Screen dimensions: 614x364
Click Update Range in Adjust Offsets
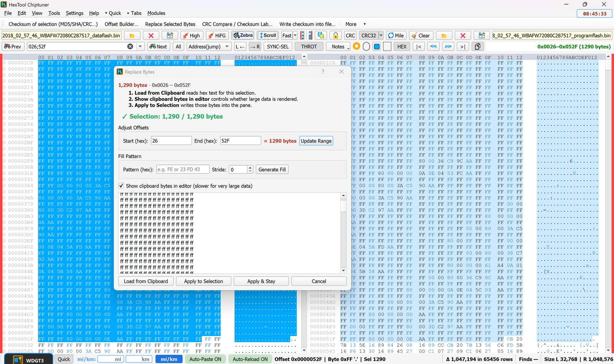[316, 141]
